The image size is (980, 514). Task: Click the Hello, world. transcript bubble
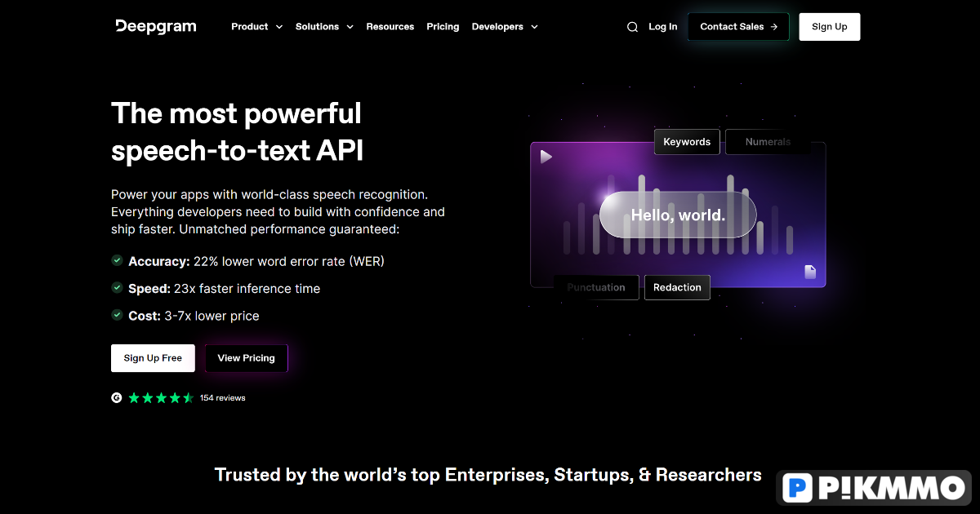click(x=678, y=215)
